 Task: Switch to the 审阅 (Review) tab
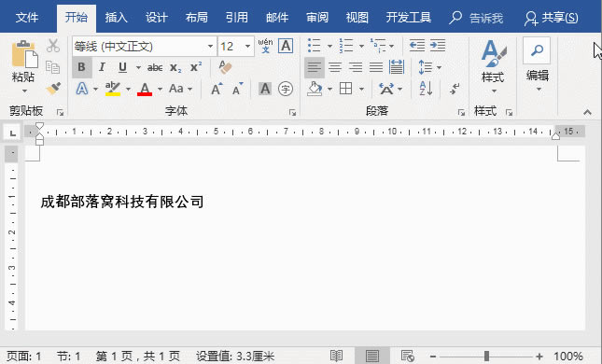317,18
